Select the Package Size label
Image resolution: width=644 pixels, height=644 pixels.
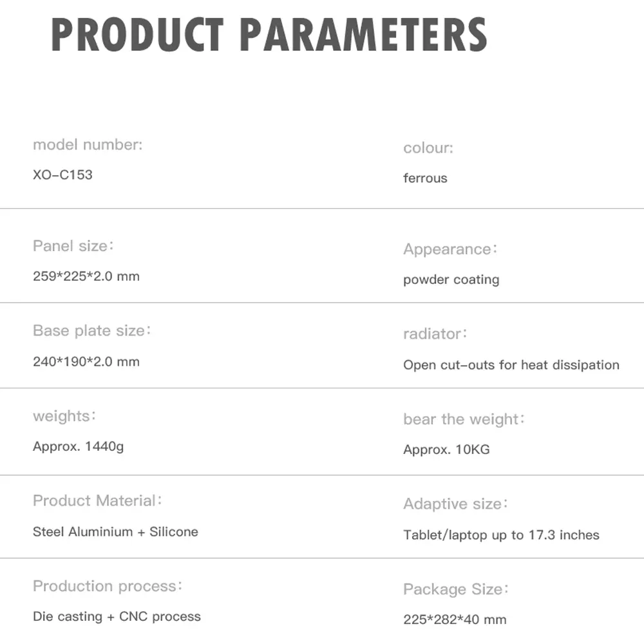pos(455,589)
